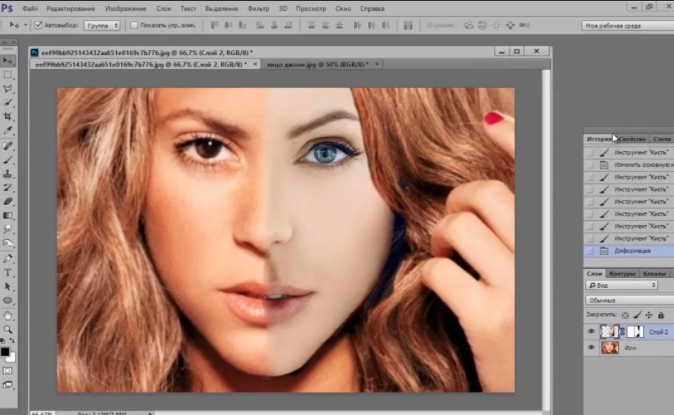674x415 pixels.
Task: Select the Polygonal Lasso tool
Action: [x=8, y=89]
